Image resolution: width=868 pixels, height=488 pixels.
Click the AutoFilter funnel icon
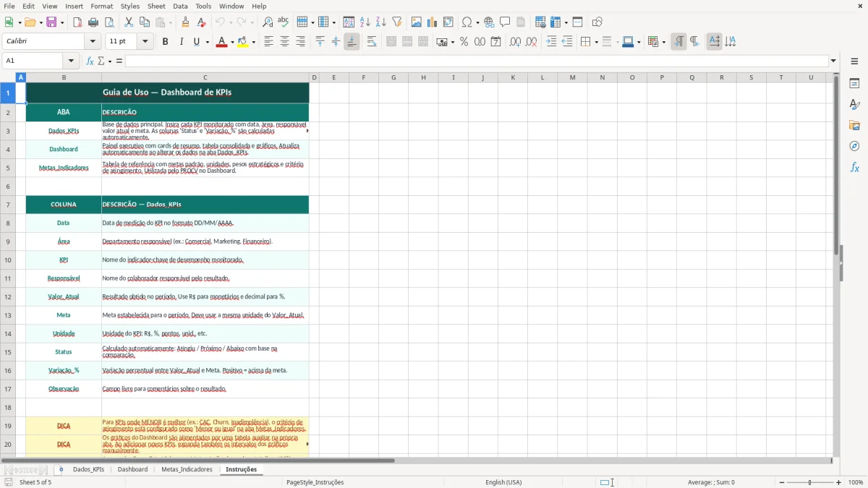click(396, 22)
